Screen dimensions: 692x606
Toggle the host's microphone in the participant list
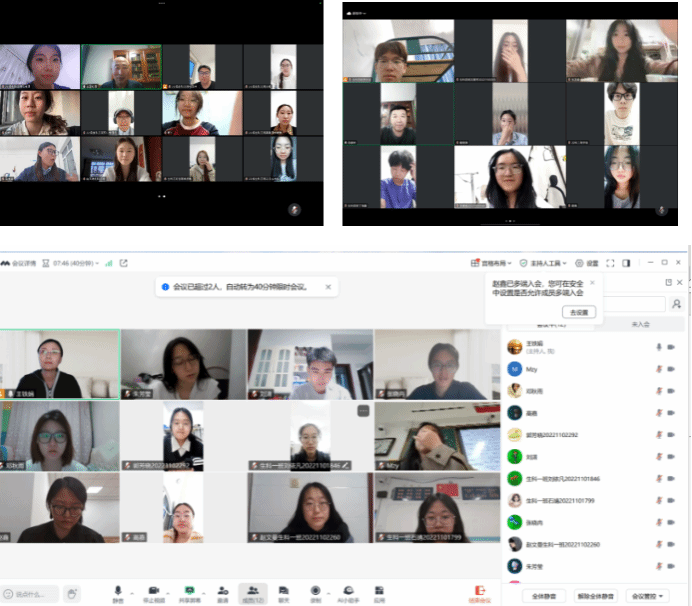(658, 346)
